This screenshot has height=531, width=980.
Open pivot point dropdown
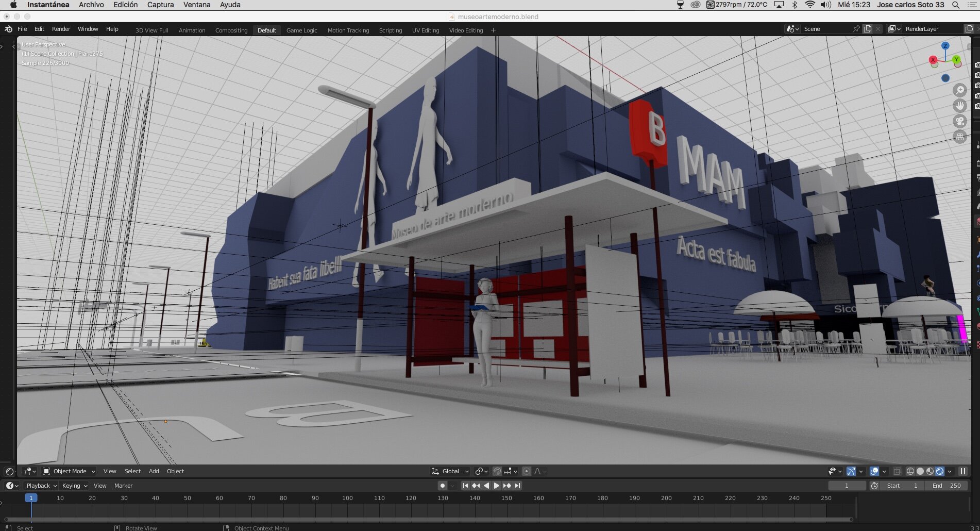[481, 471]
